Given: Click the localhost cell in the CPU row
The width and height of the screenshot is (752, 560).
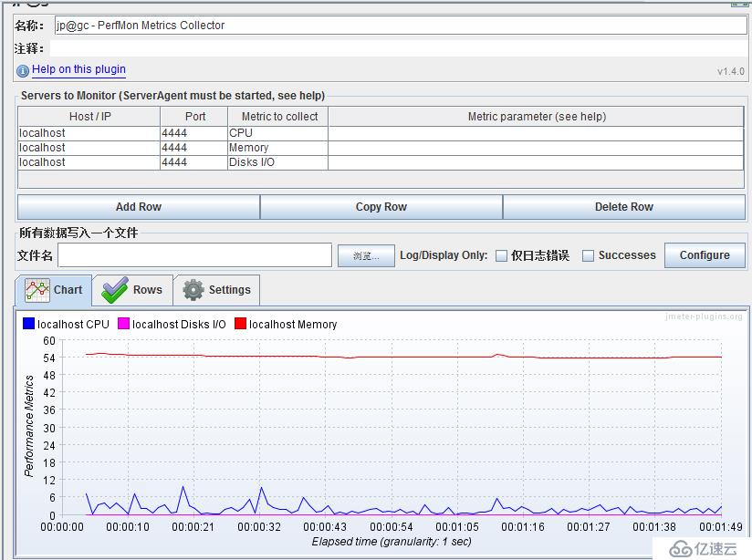Looking at the screenshot, I should click(89, 133).
